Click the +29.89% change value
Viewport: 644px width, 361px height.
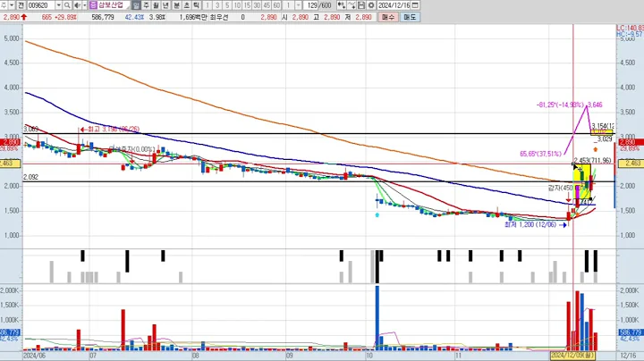(x=65, y=17)
